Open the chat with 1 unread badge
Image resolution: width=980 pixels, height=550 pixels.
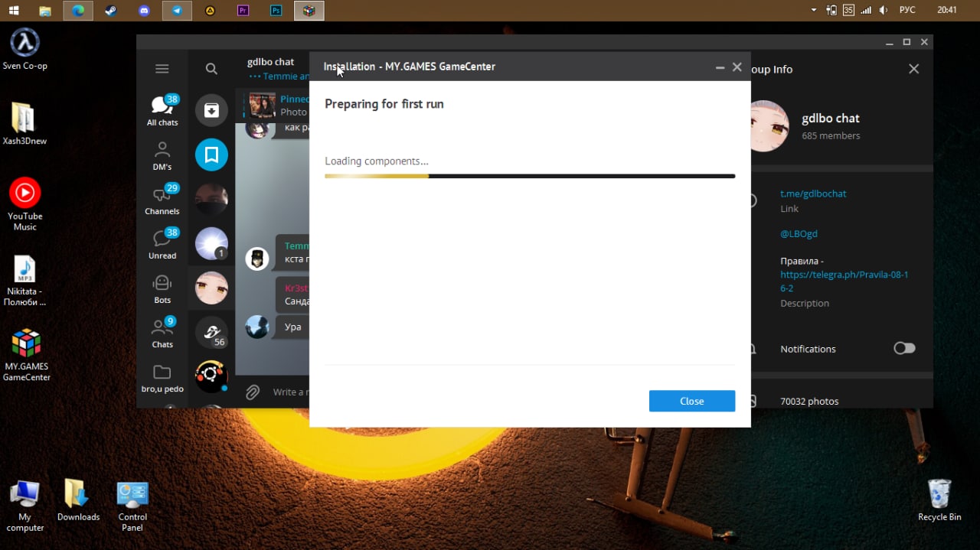[x=211, y=243]
